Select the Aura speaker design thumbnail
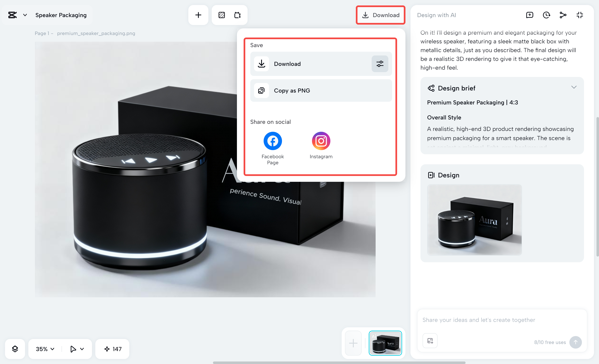 click(385, 343)
